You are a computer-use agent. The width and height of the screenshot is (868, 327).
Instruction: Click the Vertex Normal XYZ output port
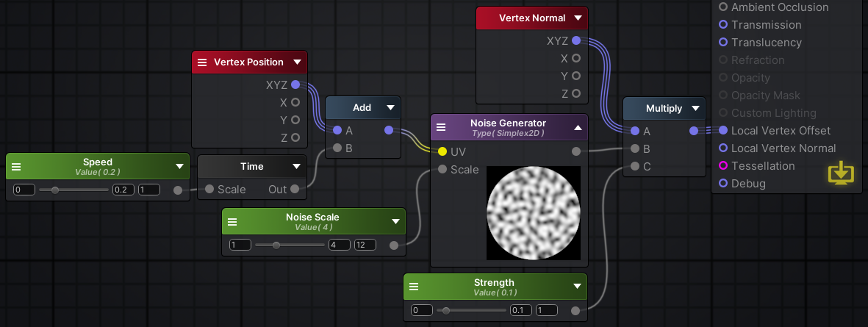(576, 40)
